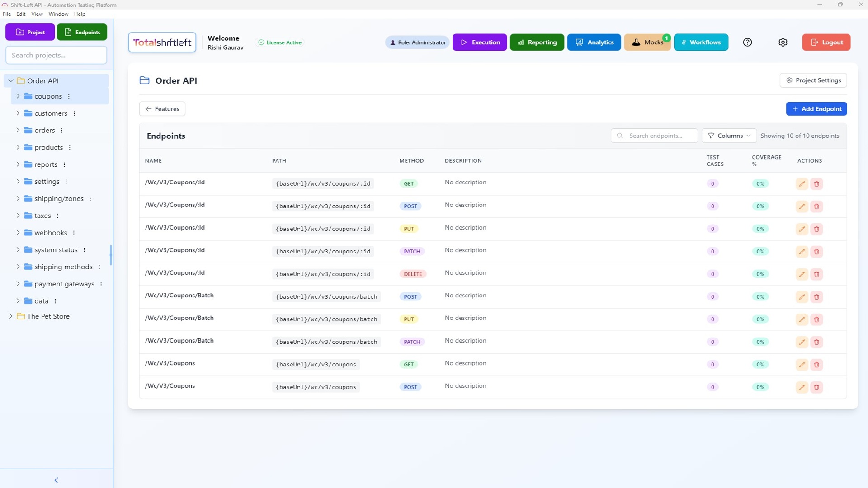The height and width of the screenshot is (488, 868).
Task: Open application settings via the gear icon
Action: pyautogui.click(x=783, y=42)
